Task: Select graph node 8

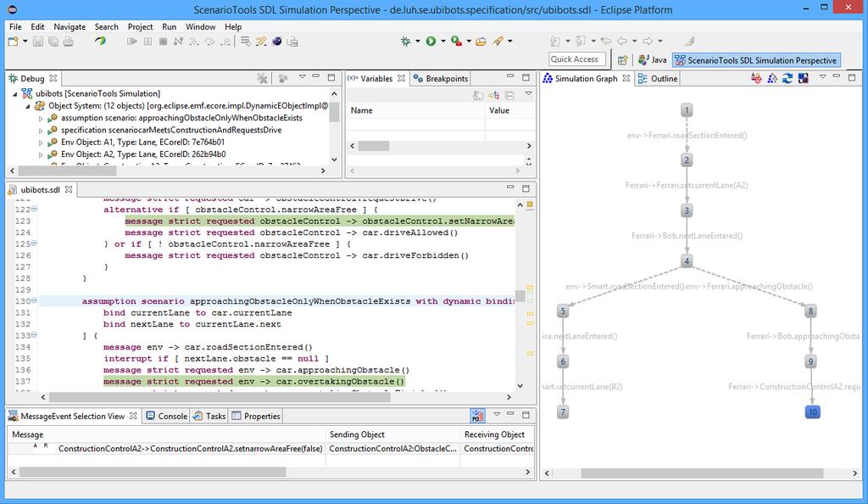Action: point(810,311)
